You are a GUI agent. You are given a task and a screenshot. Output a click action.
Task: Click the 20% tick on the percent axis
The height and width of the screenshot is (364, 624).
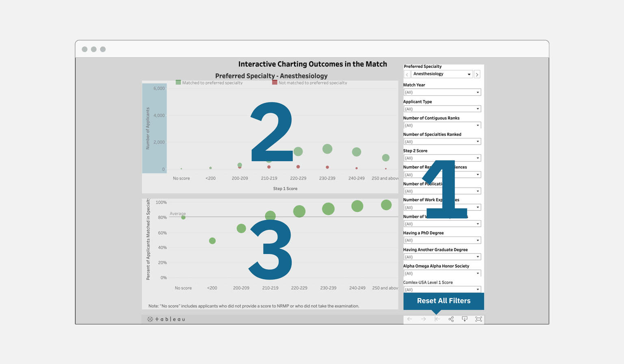(x=162, y=262)
